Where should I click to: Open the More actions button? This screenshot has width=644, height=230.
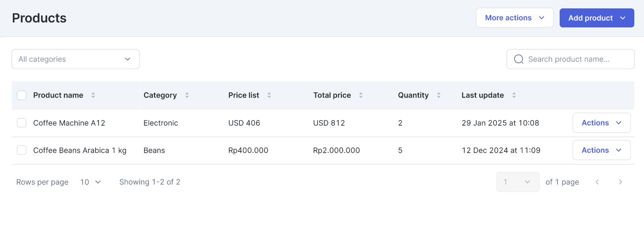pyautogui.click(x=514, y=18)
